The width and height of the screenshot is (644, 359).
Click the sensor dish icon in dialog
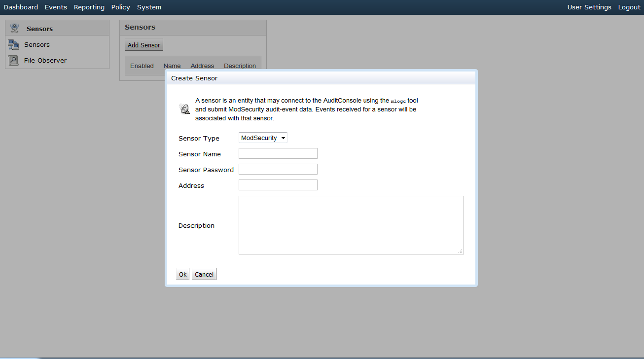[184, 109]
